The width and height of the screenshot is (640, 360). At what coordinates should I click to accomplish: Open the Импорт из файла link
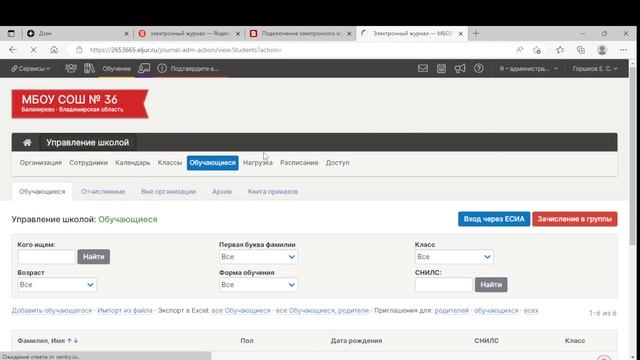pyautogui.click(x=124, y=310)
